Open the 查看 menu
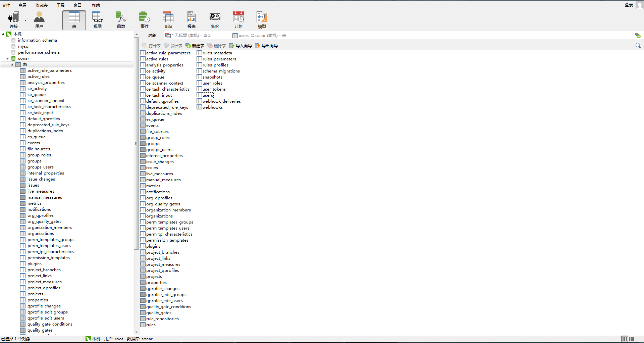Image resolution: width=644 pixels, height=343 pixels. click(22, 5)
